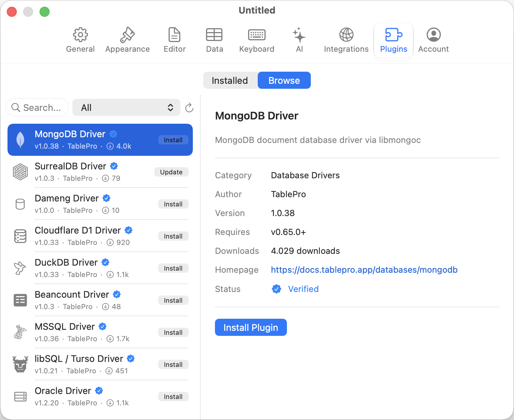Click the verified badge beside Status
Screen dimensions: 514x420
(277, 289)
